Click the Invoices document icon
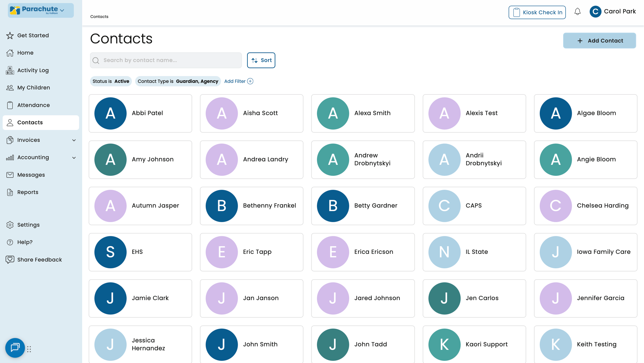Image resolution: width=644 pixels, height=363 pixels. 10,140
